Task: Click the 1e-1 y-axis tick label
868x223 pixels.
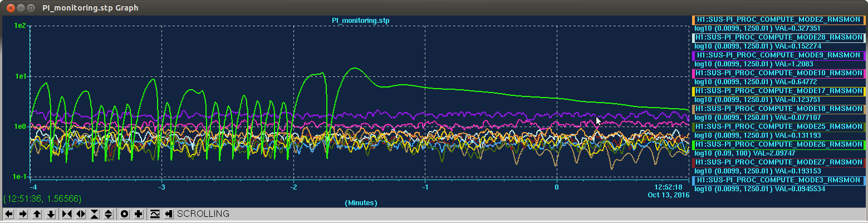Action: pos(18,177)
